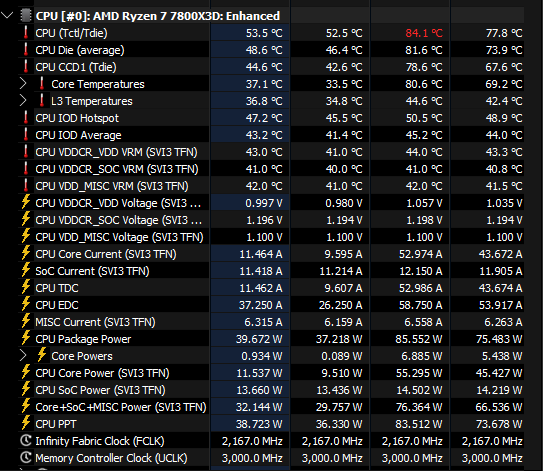Click the 14.219 W average SoC power

(499, 390)
